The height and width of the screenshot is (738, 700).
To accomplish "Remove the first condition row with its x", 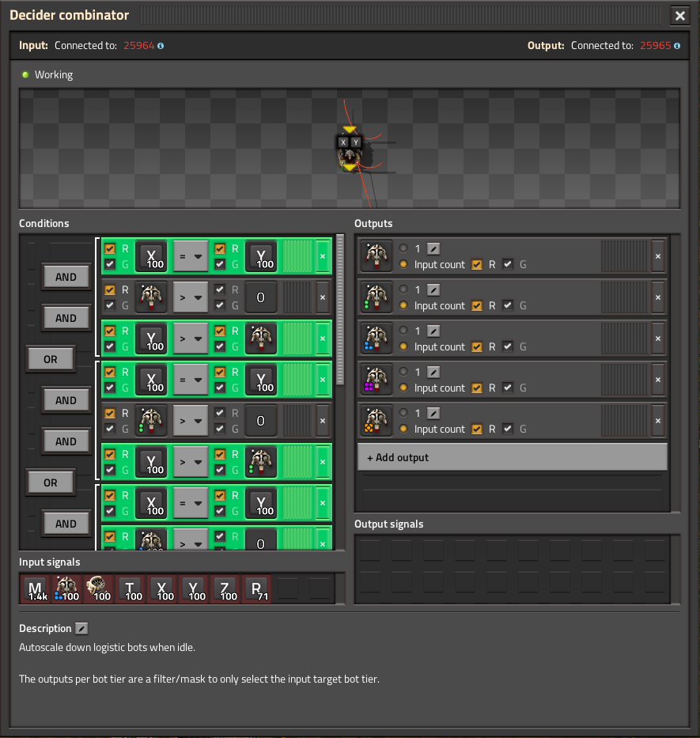I will [322, 256].
